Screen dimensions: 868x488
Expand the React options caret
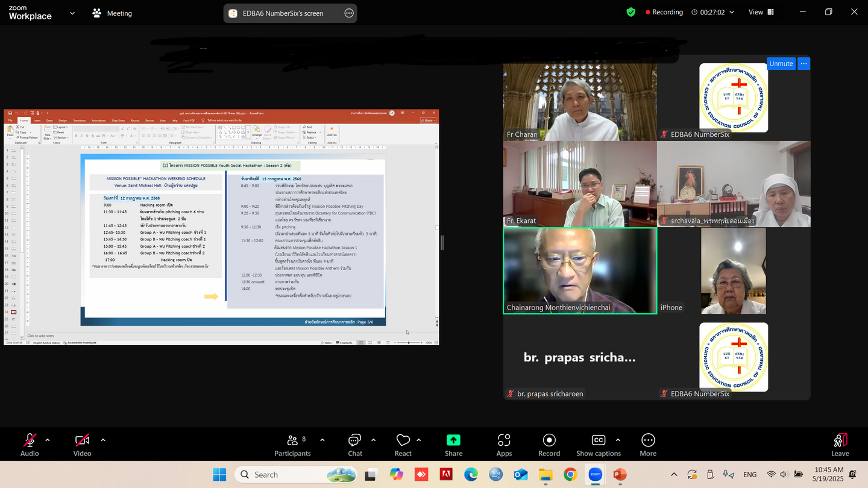418,440
